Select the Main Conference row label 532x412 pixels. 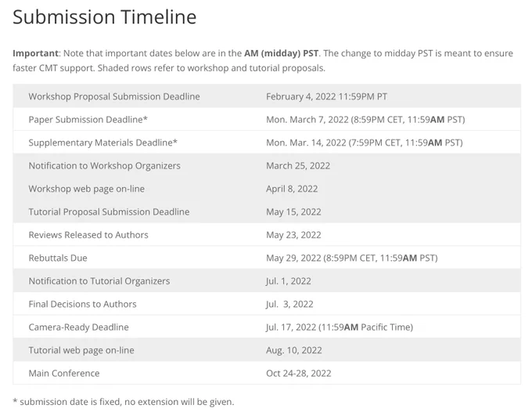[x=64, y=374]
